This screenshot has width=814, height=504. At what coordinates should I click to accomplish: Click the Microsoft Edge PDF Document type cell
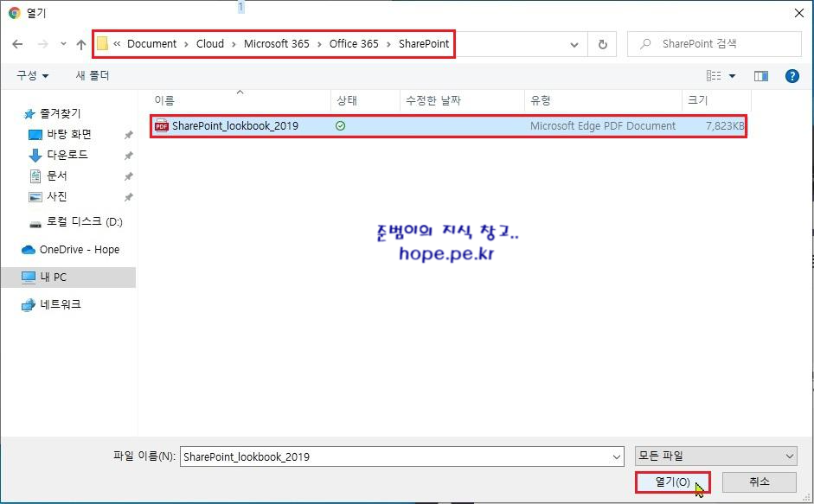(603, 125)
